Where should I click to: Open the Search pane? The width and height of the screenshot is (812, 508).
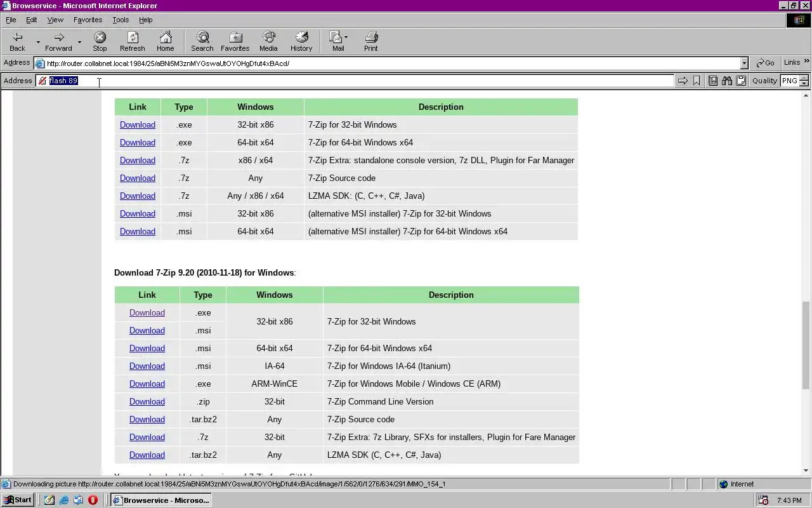tap(202, 41)
